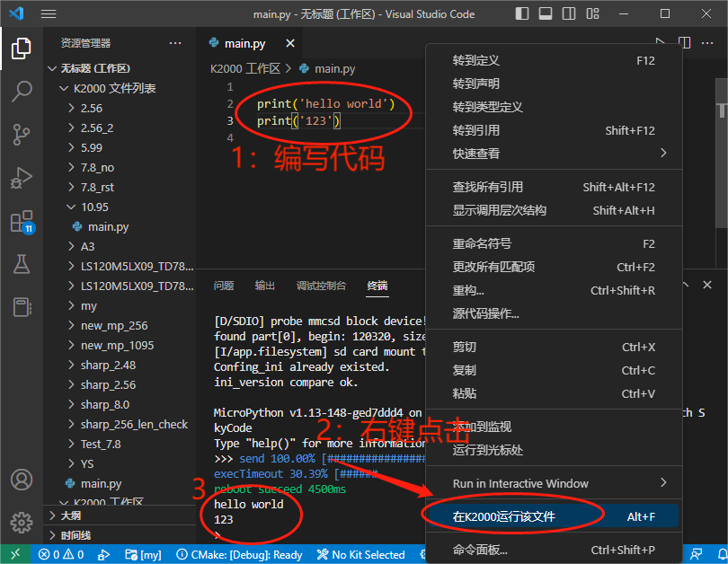Click main.py breadcrumb item
The width and height of the screenshot is (728, 564).
point(328,68)
